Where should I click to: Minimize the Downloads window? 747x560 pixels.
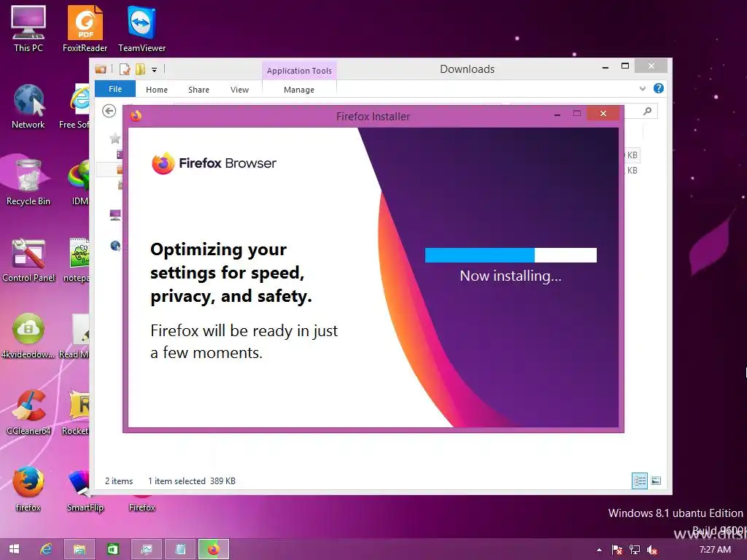tap(605, 68)
